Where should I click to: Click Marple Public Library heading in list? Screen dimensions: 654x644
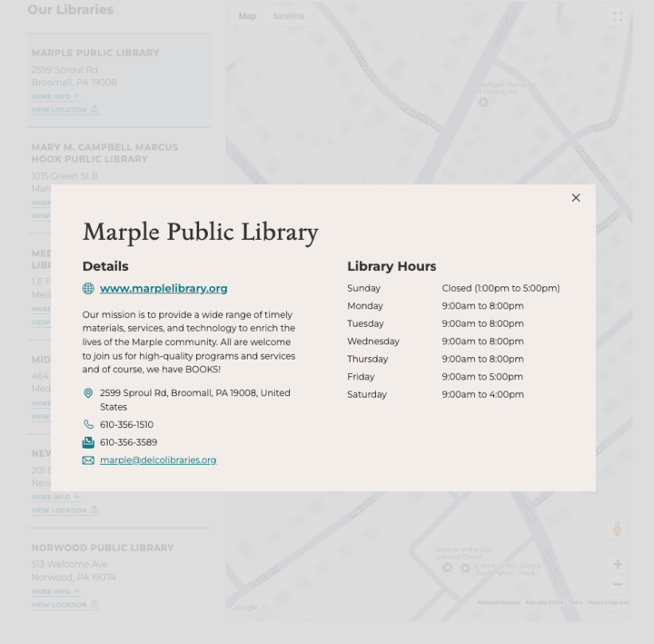pos(95,53)
